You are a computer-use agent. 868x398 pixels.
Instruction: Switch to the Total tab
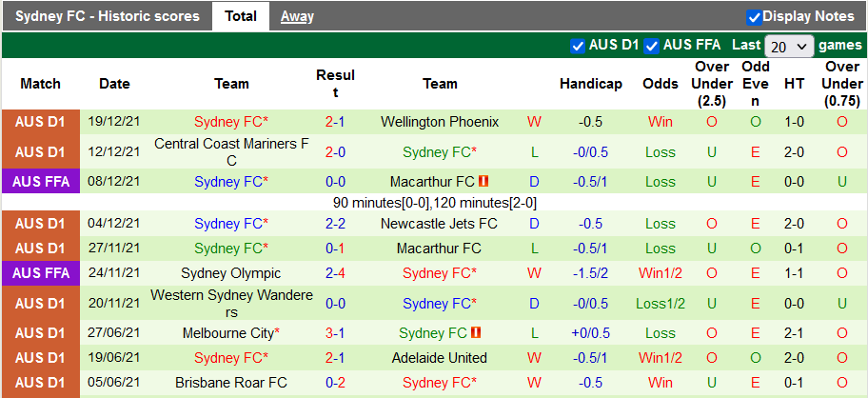click(x=241, y=16)
